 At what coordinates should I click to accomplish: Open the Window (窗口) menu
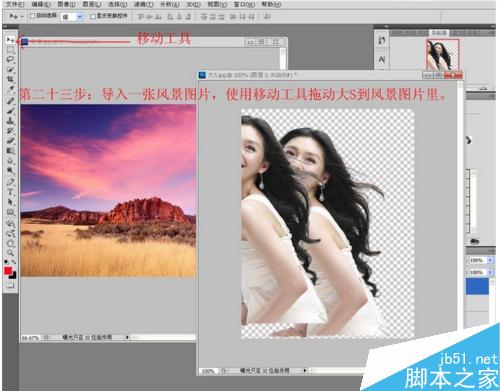click(x=244, y=4)
